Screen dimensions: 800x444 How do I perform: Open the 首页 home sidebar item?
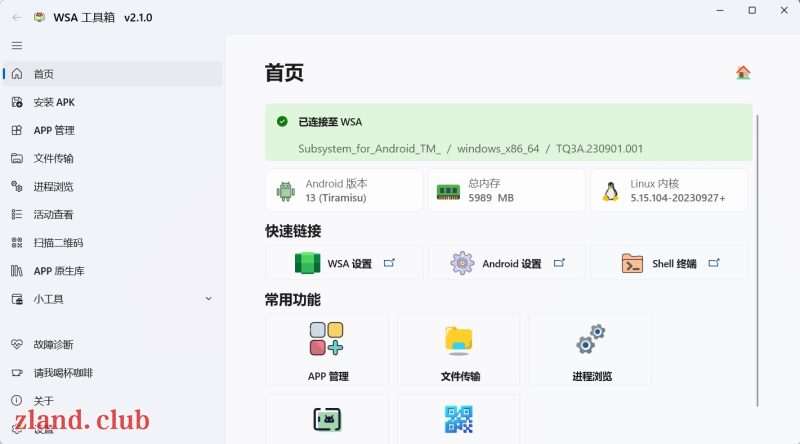point(113,74)
